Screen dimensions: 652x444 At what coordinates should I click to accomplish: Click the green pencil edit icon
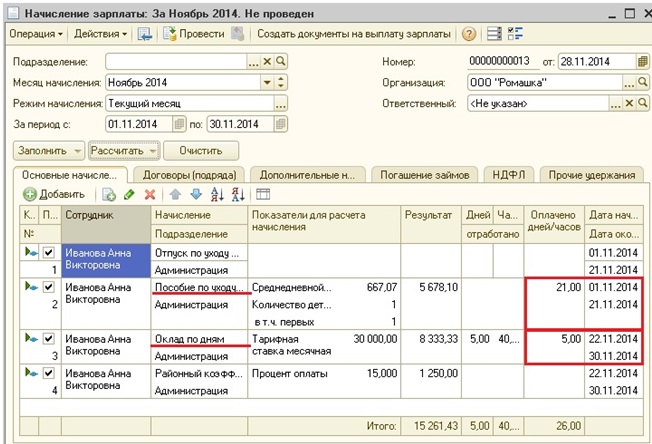(129, 194)
